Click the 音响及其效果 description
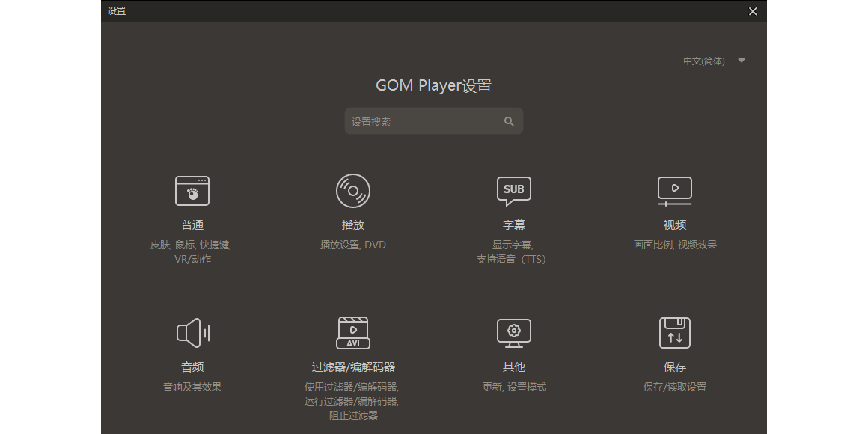868x434 pixels. coord(192,387)
